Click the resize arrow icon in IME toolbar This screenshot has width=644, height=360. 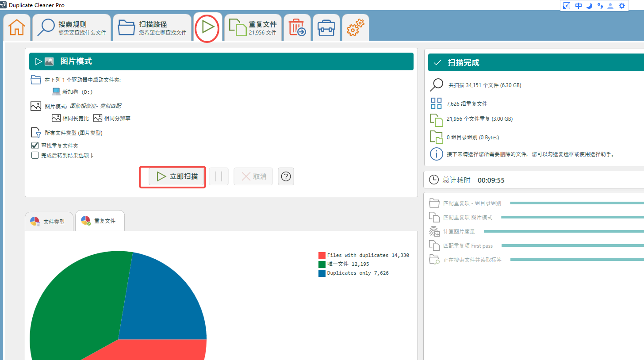[567, 6]
